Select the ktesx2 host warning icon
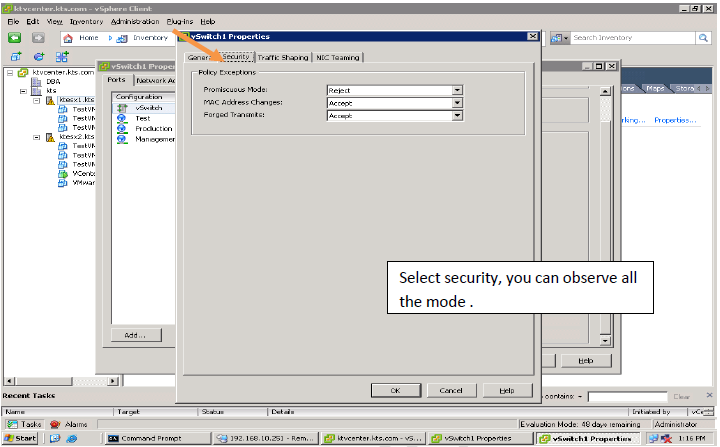Screen dimensions: 720x447 click(50, 137)
